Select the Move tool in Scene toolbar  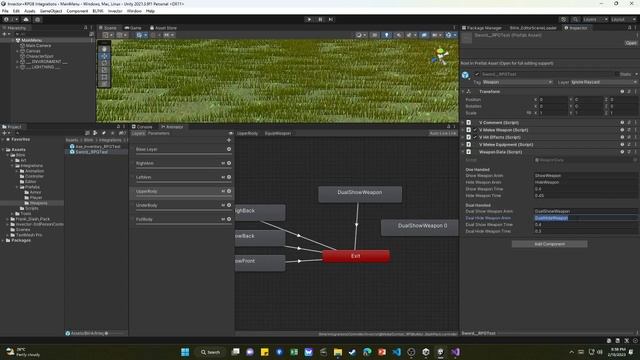(x=104, y=56)
